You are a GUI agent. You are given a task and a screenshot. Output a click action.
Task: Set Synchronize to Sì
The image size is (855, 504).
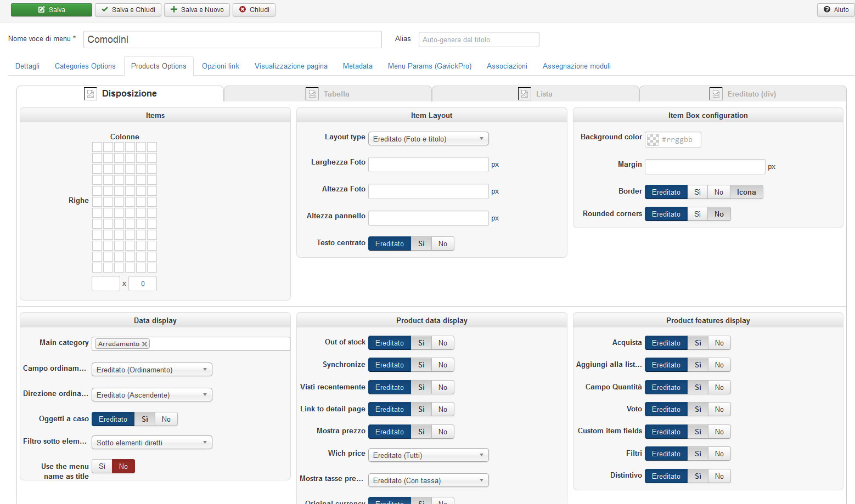click(421, 365)
